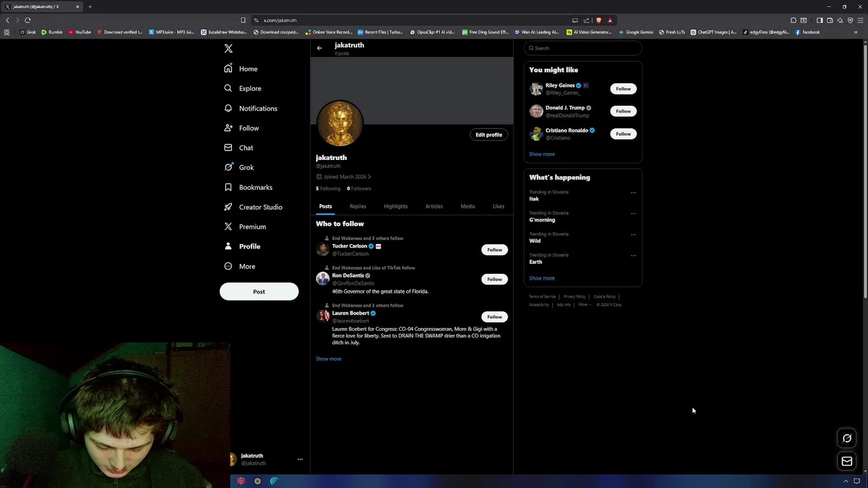The height and width of the screenshot is (488, 868).
Task: Switch to the Posts tab
Action: click(325, 206)
